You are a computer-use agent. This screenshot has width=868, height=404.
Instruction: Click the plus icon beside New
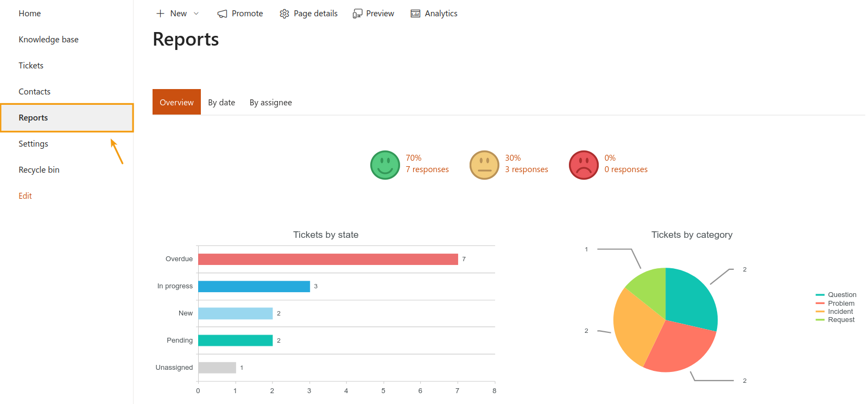[160, 14]
